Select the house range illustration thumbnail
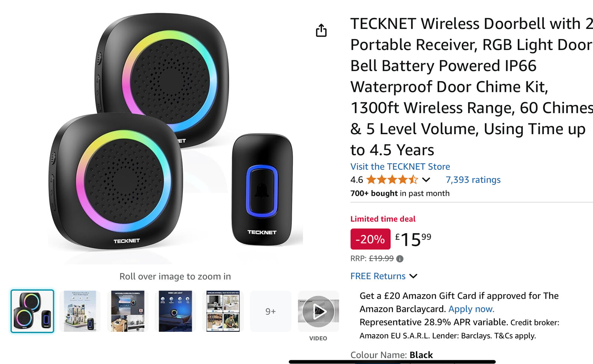Screen dimensions: 593x364 click(80, 311)
